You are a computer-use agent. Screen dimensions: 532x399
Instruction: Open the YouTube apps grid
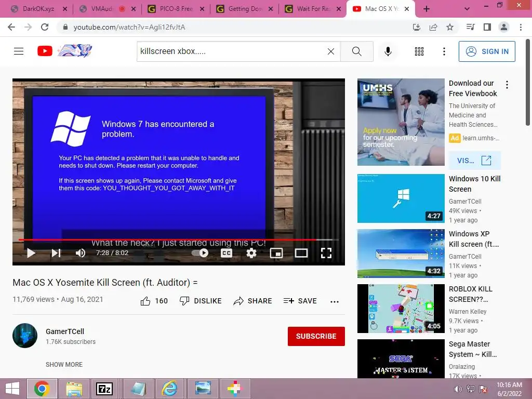[419, 51]
